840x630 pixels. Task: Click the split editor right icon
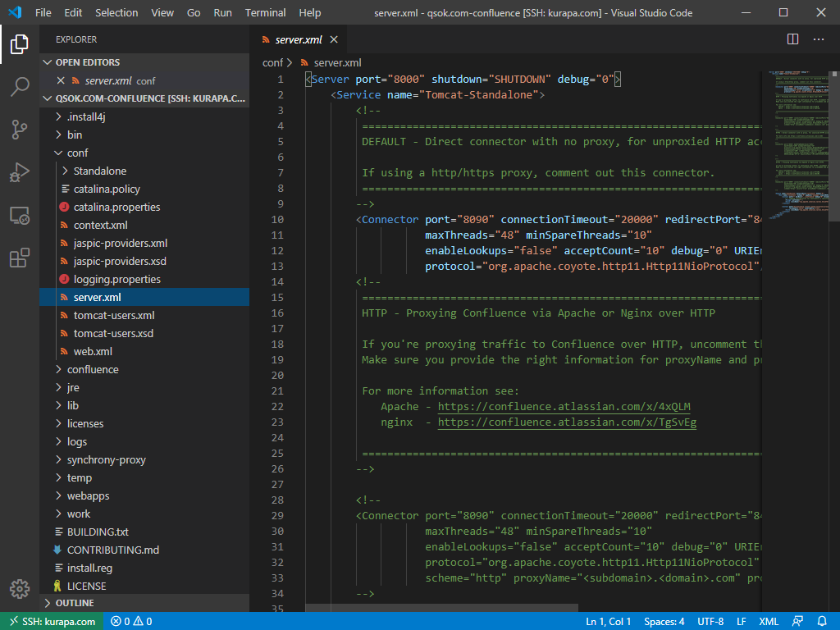792,39
